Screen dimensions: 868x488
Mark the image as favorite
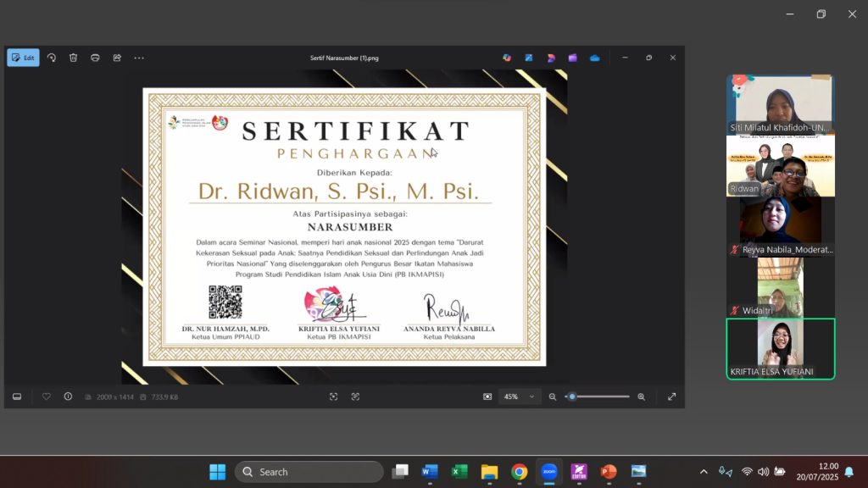point(47,396)
